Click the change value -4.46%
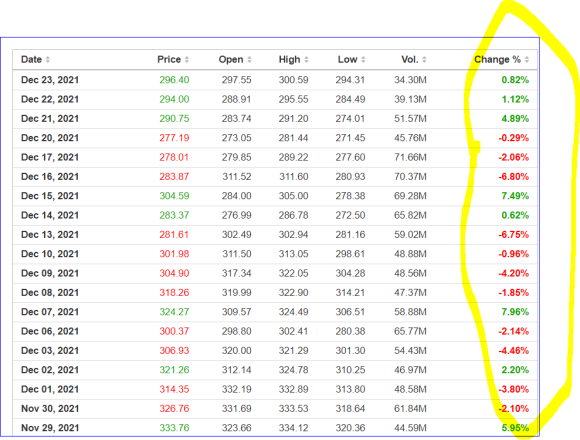This screenshot has width=580, height=440. 513,351
